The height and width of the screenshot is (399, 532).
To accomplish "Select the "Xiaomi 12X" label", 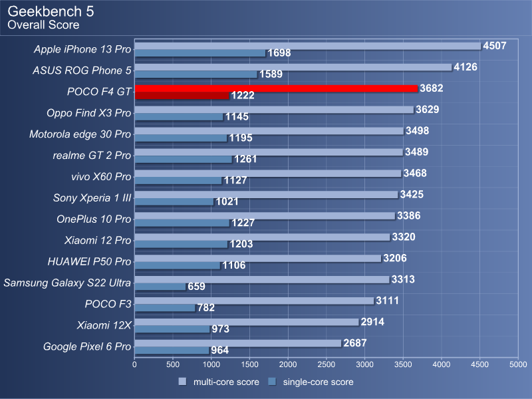I will coord(104,325).
